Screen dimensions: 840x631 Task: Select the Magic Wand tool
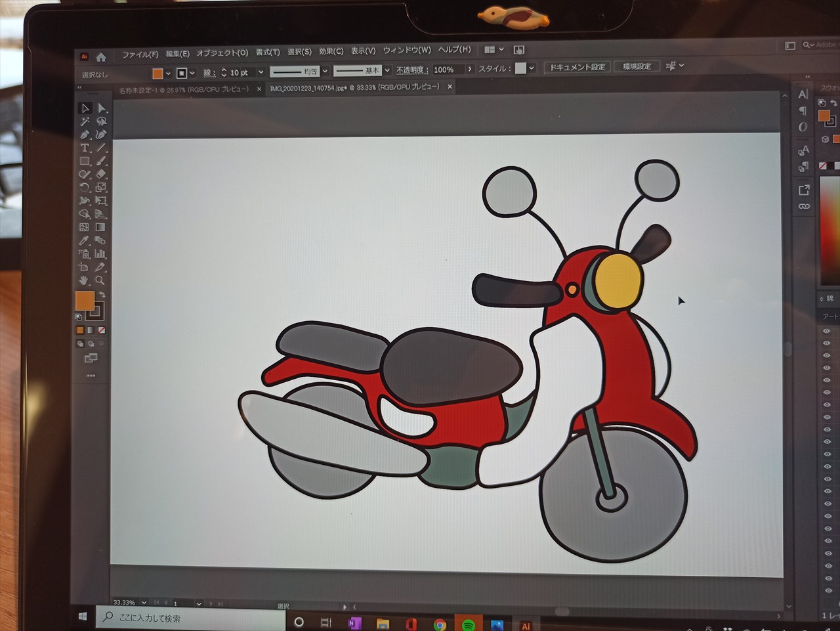[85, 121]
